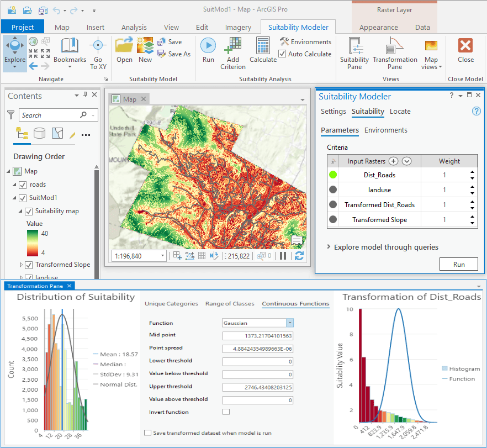Click Save As in the Suitability Model group
The width and height of the screenshot is (487, 448).
[176, 54]
